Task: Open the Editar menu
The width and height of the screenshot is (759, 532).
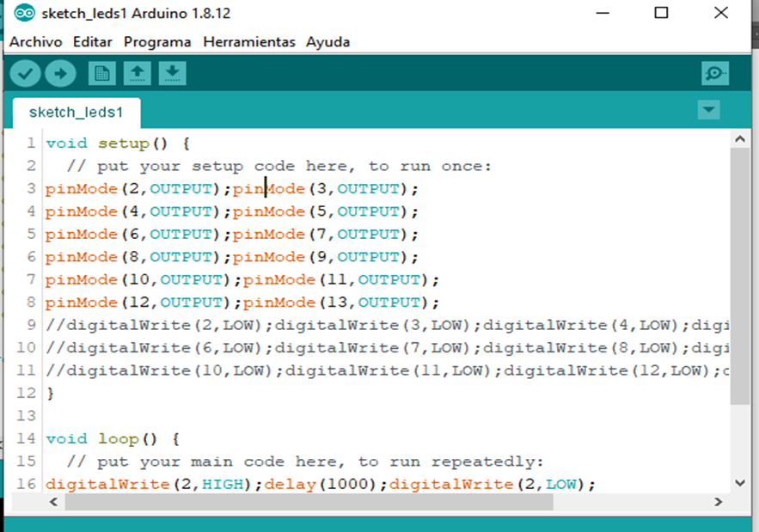Action: point(92,41)
